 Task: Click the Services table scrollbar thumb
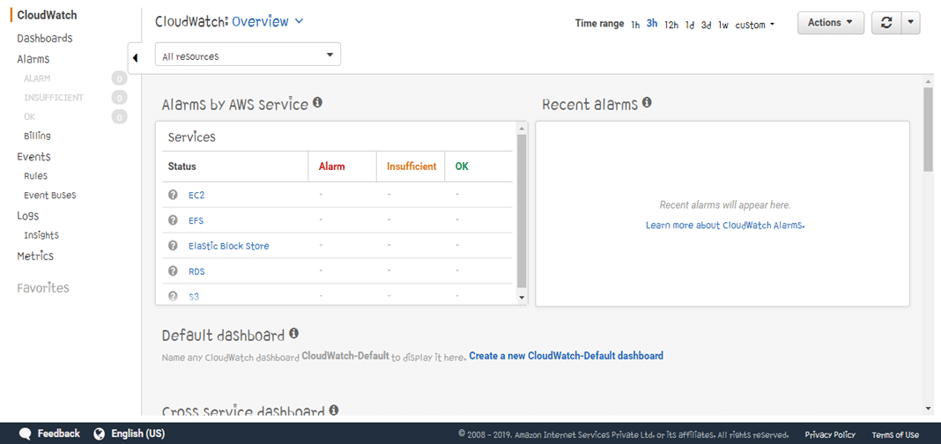coord(522,212)
